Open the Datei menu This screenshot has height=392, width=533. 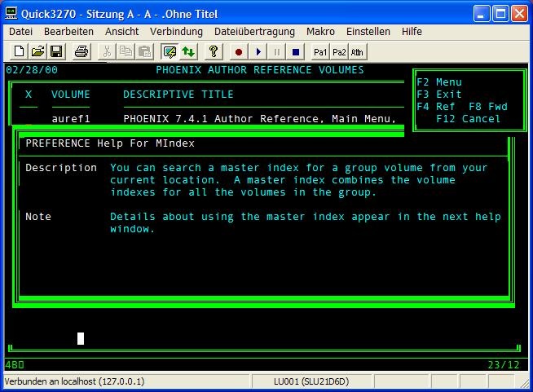20,31
